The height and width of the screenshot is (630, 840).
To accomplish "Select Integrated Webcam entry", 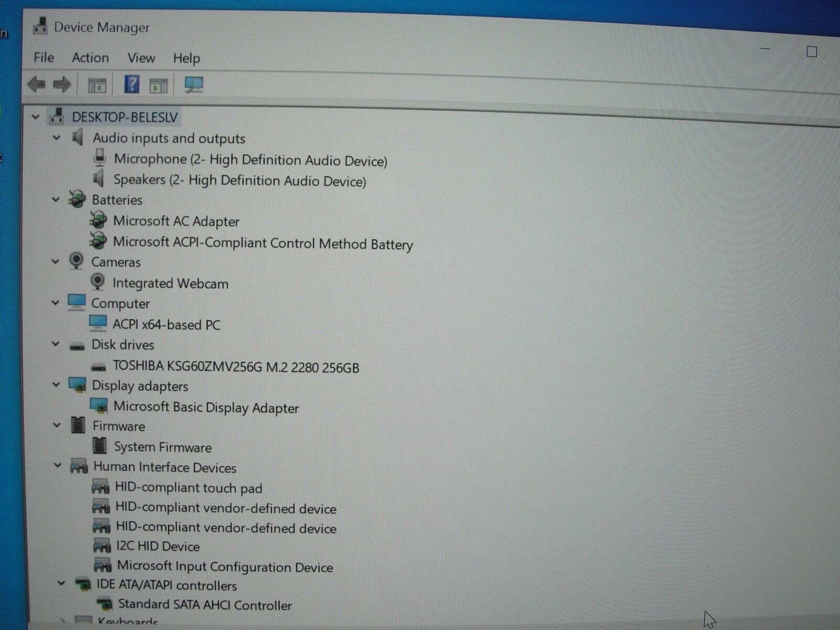I will [x=170, y=283].
